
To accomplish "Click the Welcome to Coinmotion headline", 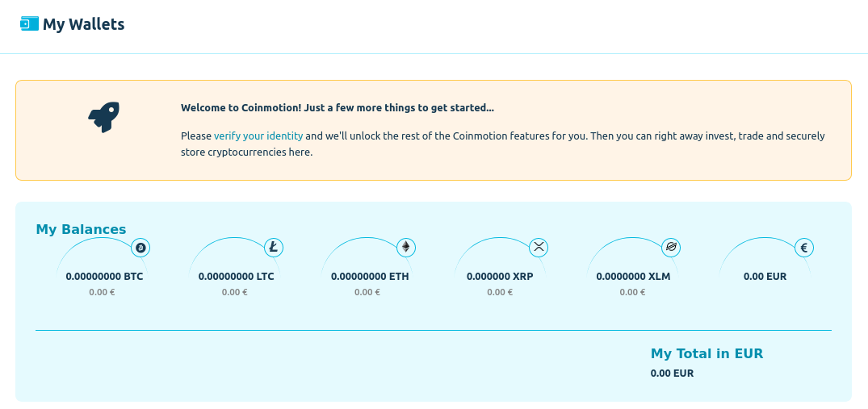I will click(338, 108).
